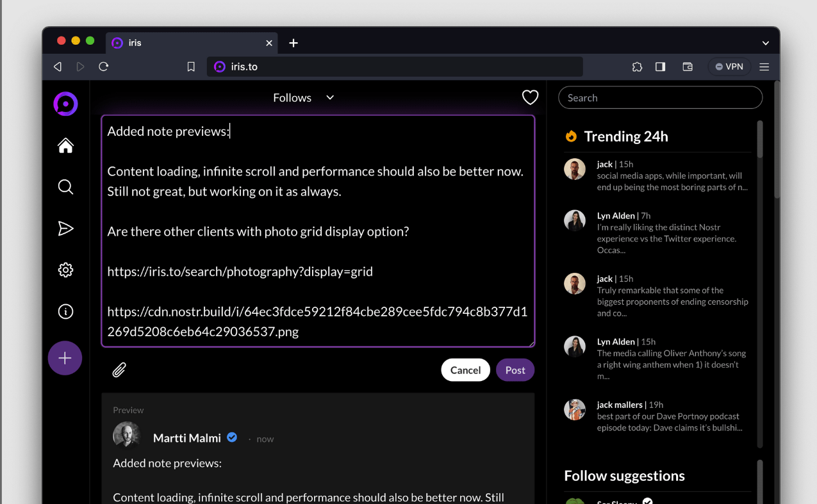Open the tab list chevron
Screen dimensions: 817x504
[x=765, y=43]
